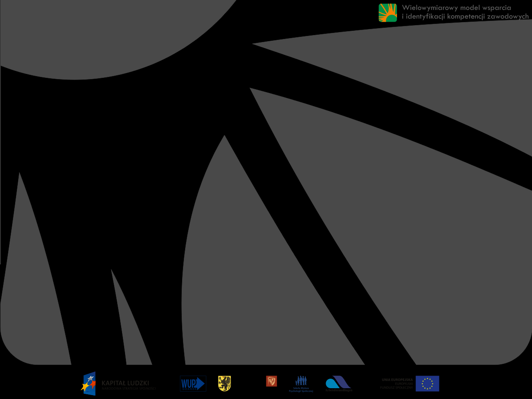The image size is (532, 399).
Task: Click the Kapitał Ludzki stars logo
Action: (89, 383)
